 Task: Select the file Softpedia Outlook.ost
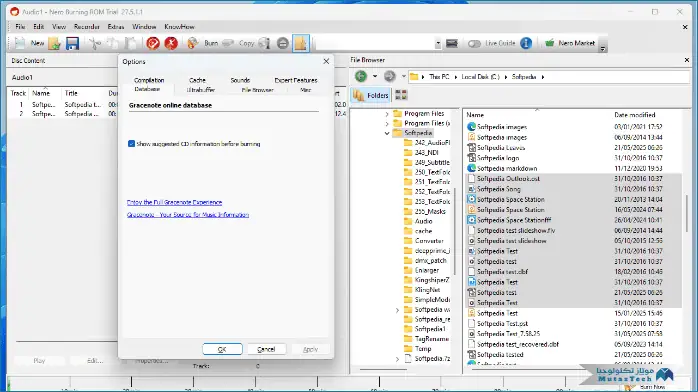coord(508,178)
